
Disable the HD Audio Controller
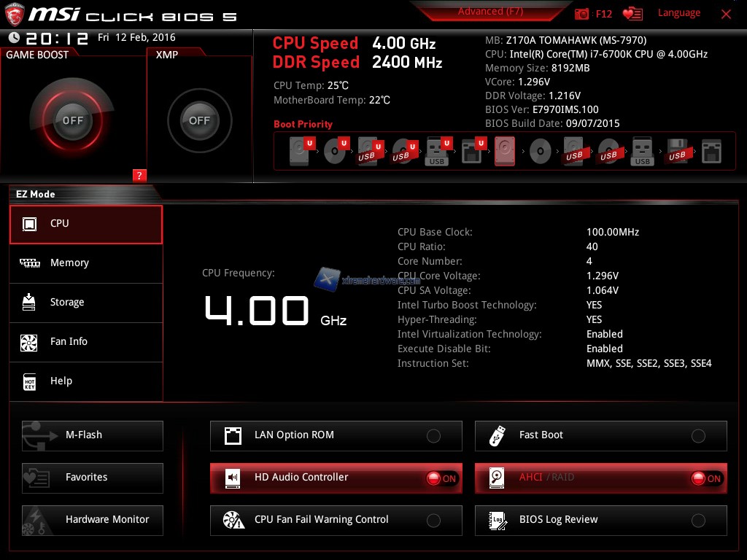(441, 478)
